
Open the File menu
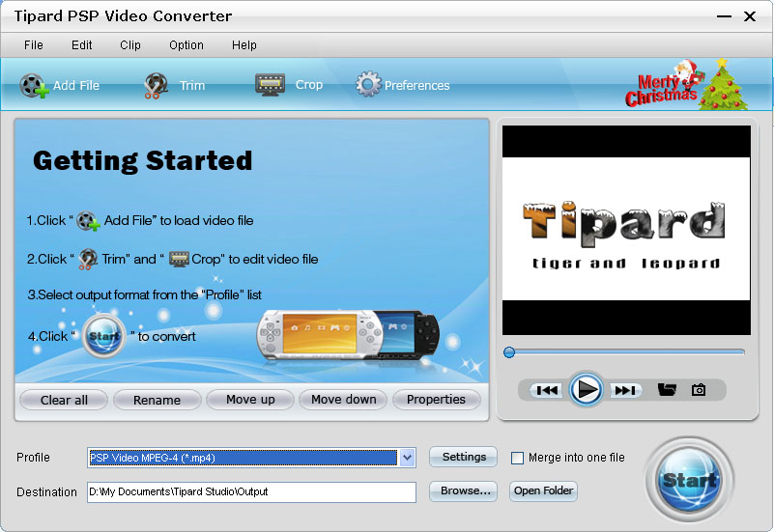pos(34,45)
